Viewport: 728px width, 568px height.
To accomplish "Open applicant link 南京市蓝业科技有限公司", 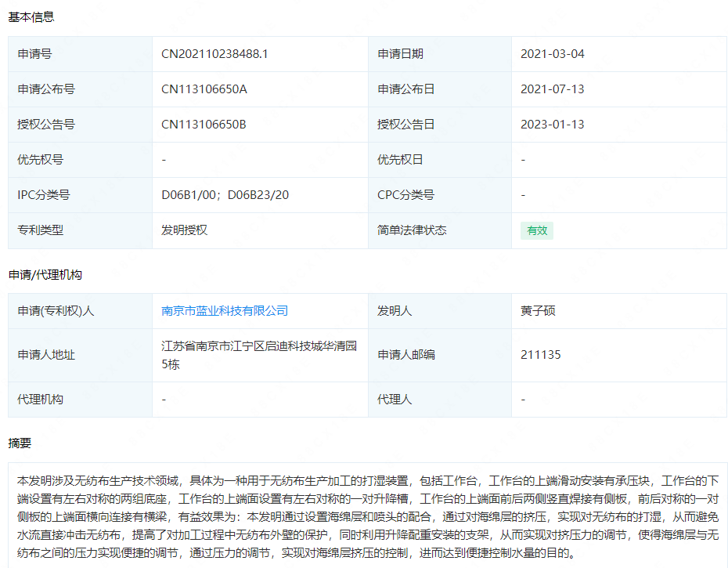I will (225, 310).
